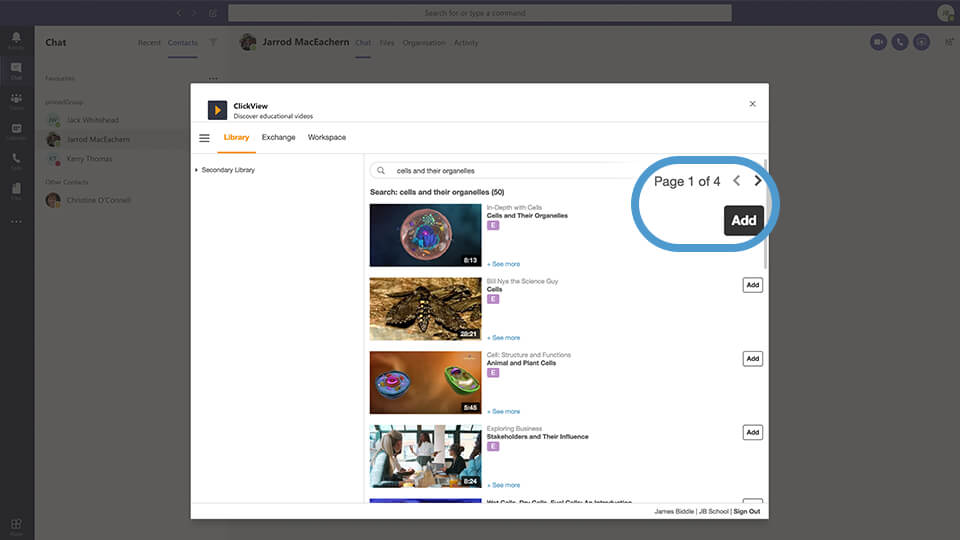This screenshot has width=960, height=540.
Task: Close the ClickView dialog
Action: 753,104
